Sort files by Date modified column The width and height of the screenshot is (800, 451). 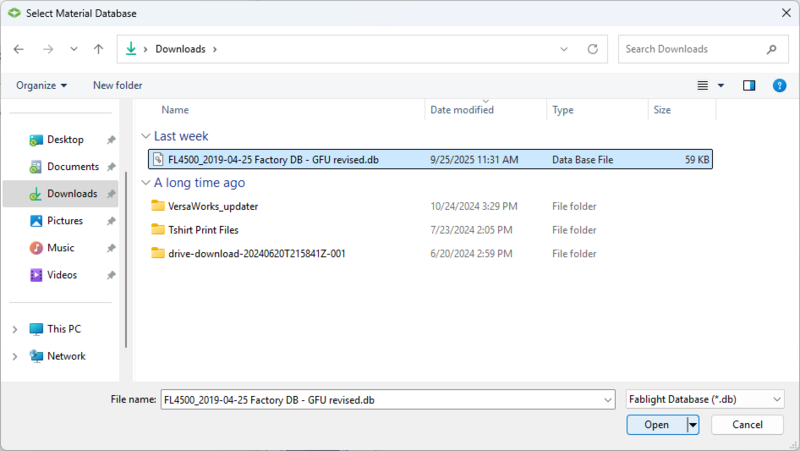(x=461, y=110)
